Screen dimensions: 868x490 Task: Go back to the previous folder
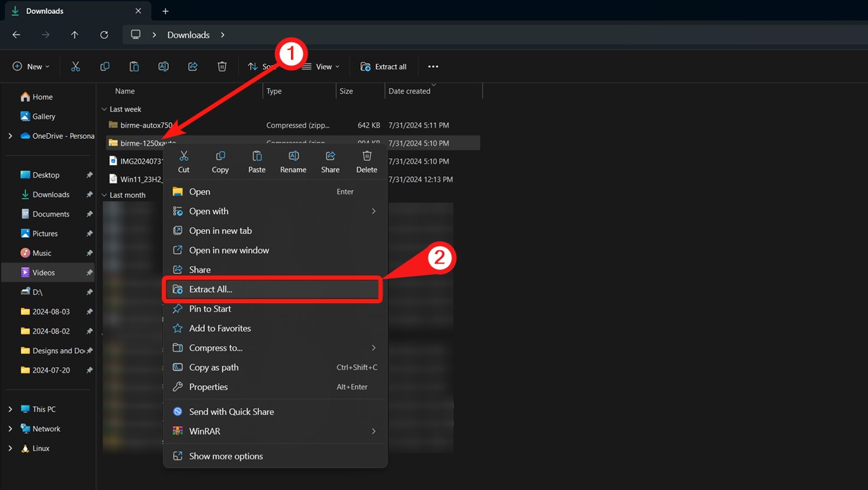16,35
